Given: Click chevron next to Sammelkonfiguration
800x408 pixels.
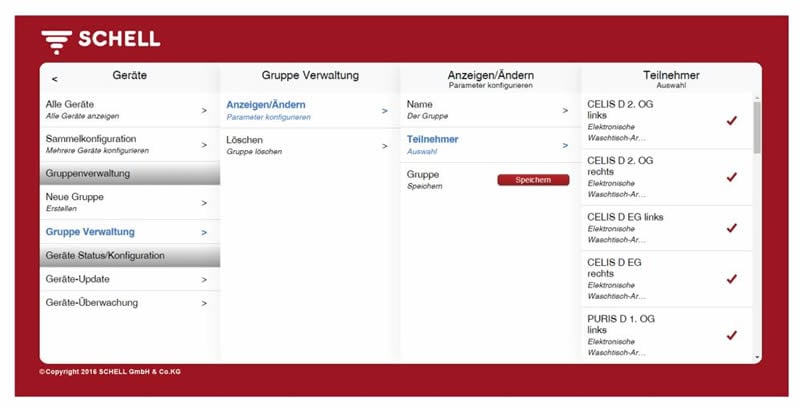Looking at the screenshot, I should [204, 145].
